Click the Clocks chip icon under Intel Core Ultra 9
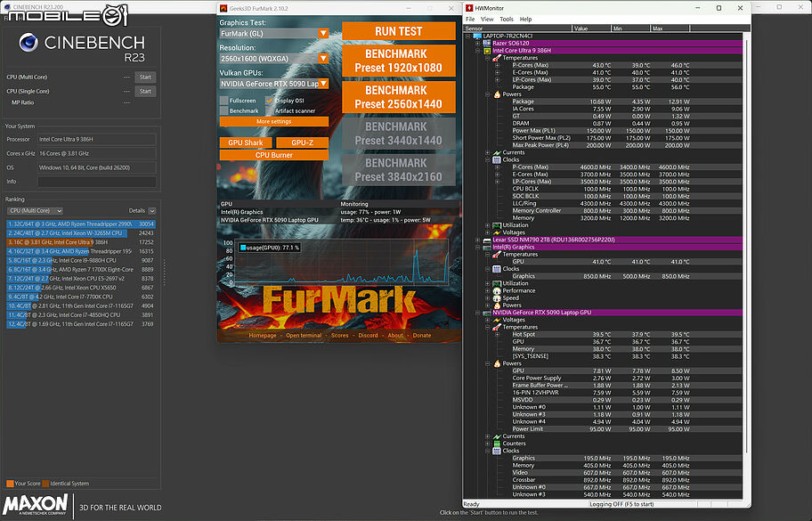This screenshot has width=812, height=521. 497,159
